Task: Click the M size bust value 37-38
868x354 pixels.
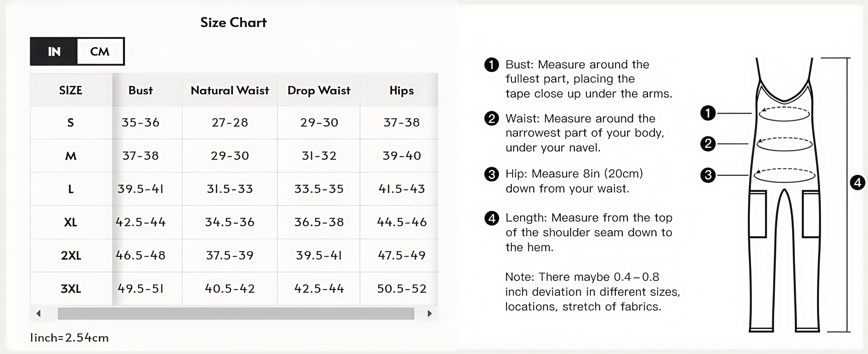Action: pyautogui.click(x=141, y=156)
